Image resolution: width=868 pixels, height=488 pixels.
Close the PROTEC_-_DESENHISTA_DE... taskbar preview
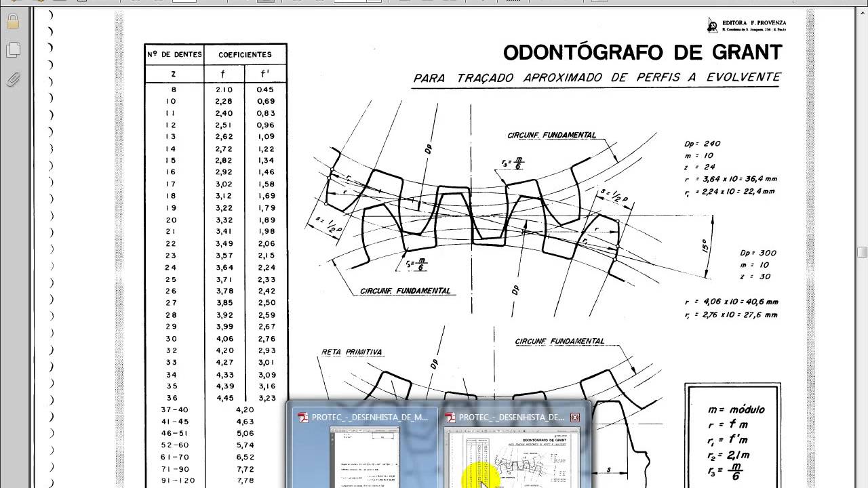click(x=575, y=418)
